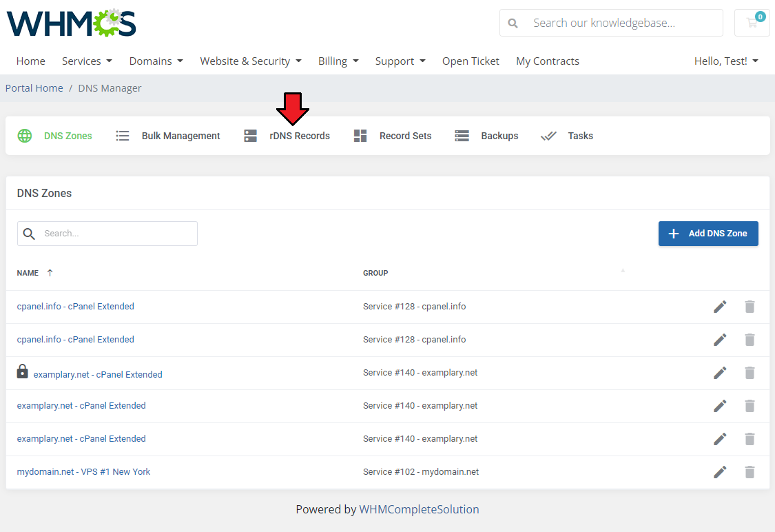The image size is (775, 532).
Task: Open mydomain.net - VPS #1 New York link
Action: tap(83, 472)
